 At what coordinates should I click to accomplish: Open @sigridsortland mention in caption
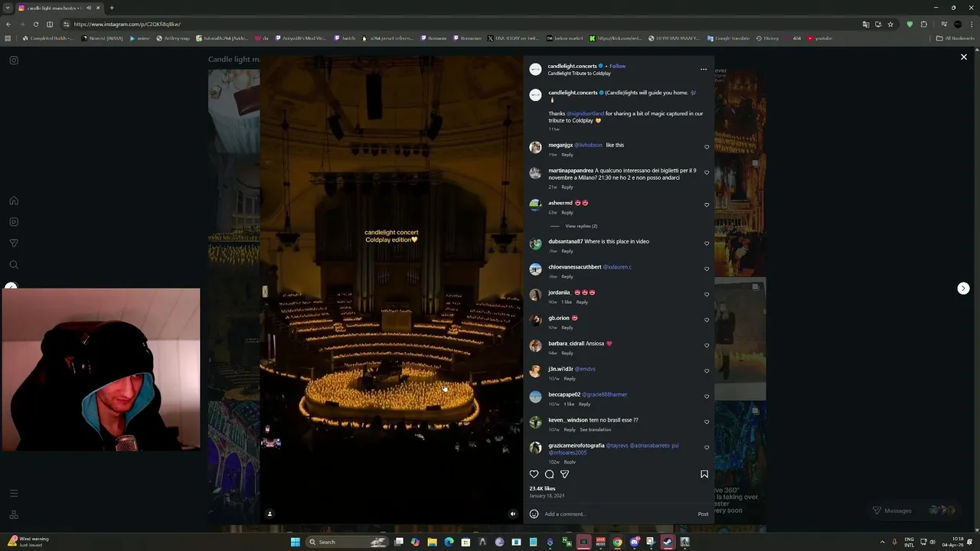tap(585, 113)
